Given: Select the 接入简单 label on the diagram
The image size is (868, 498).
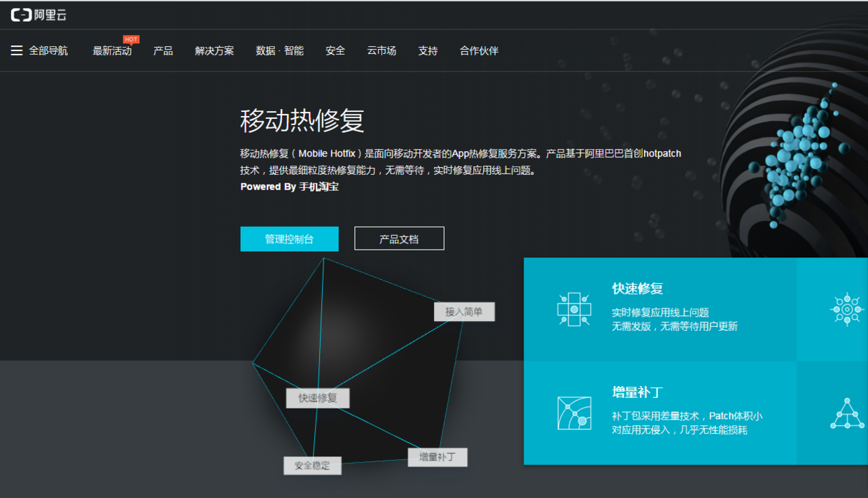Looking at the screenshot, I should tap(464, 312).
